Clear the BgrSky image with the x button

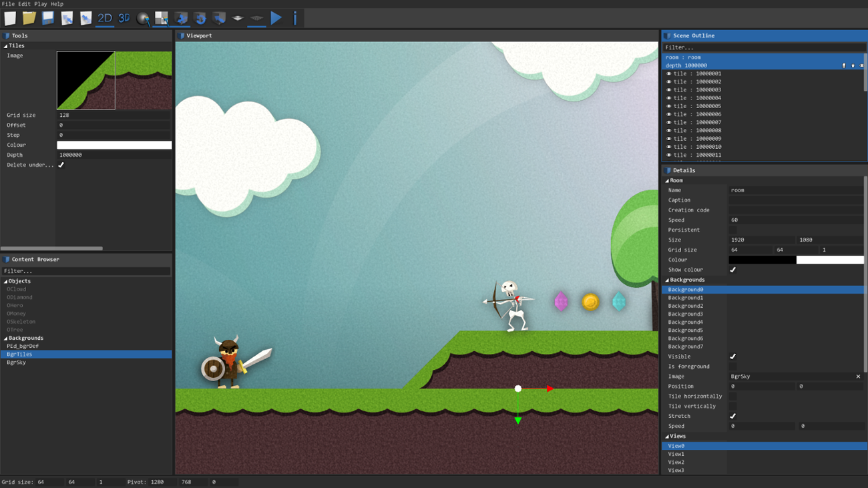tap(858, 376)
